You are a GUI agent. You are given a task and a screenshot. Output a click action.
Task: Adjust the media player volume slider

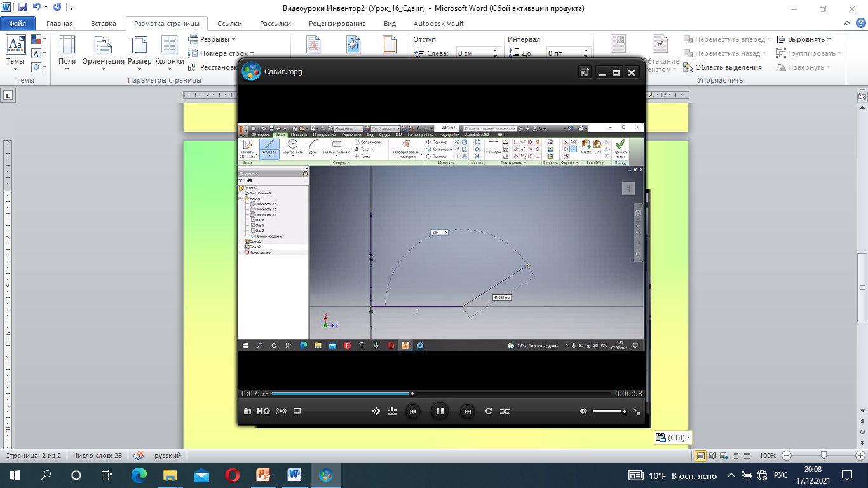(x=609, y=412)
